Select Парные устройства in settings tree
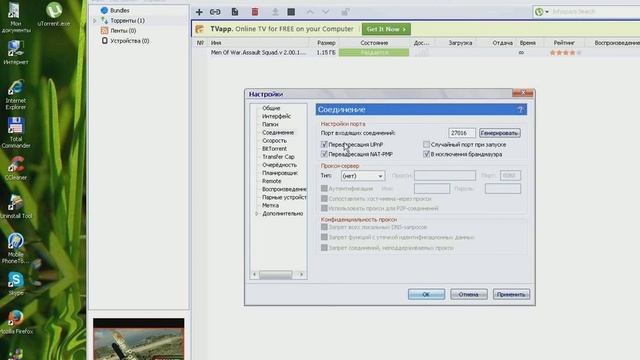The image size is (640, 360). [284, 197]
